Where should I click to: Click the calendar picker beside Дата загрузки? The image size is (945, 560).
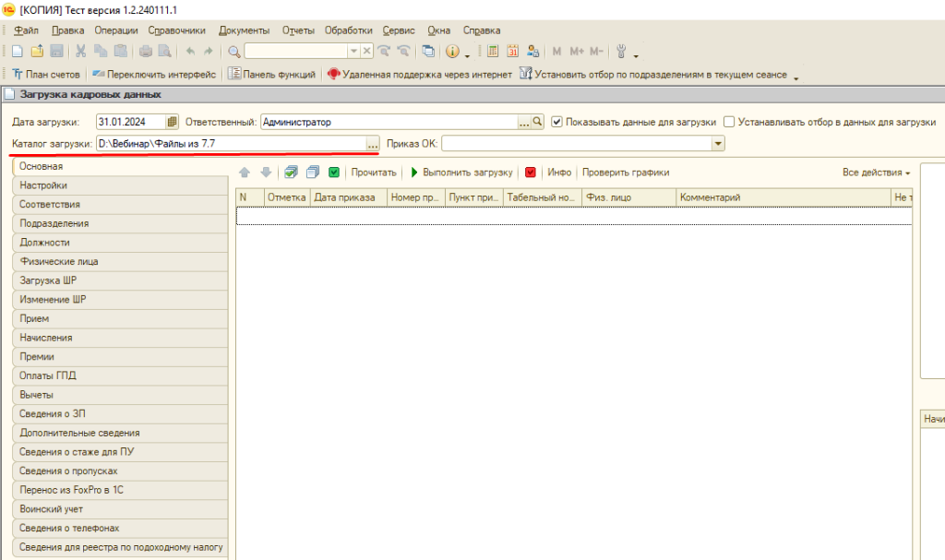pos(172,122)
